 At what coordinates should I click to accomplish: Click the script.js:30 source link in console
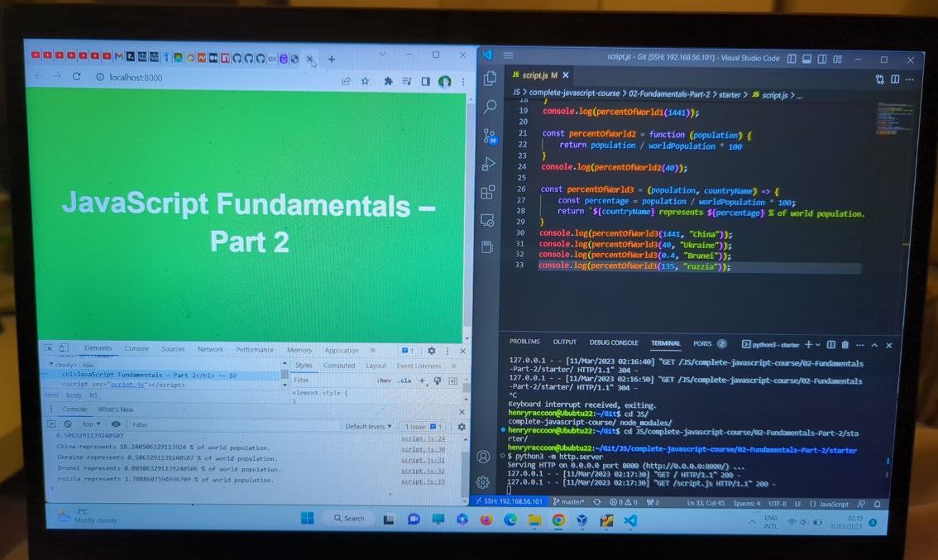pos(423,449)
